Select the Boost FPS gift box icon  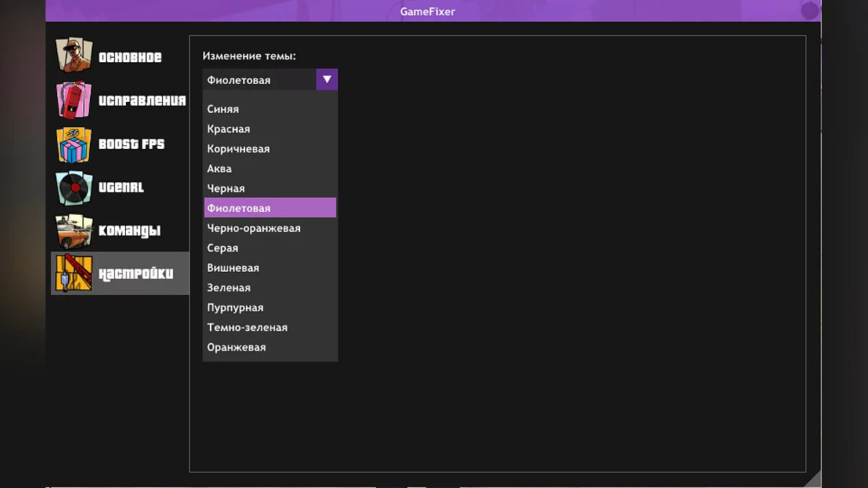[x=75, y=144]
